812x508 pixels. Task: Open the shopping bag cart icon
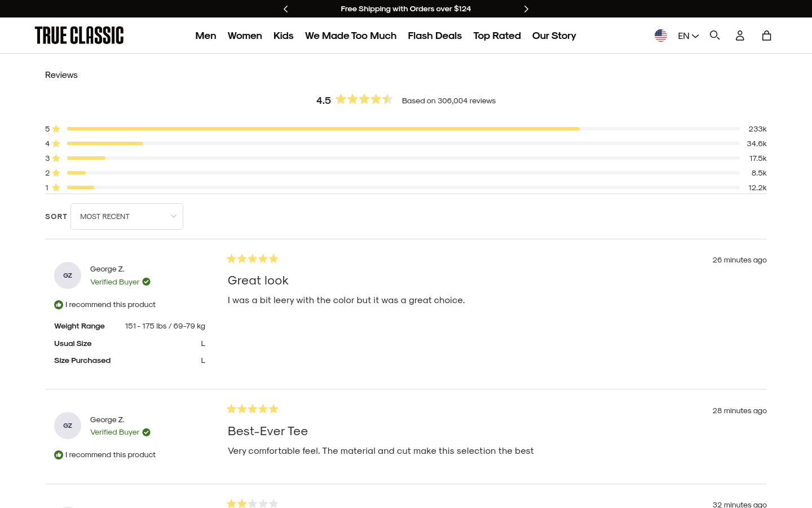pyautogui.click(x=766, y=36)
